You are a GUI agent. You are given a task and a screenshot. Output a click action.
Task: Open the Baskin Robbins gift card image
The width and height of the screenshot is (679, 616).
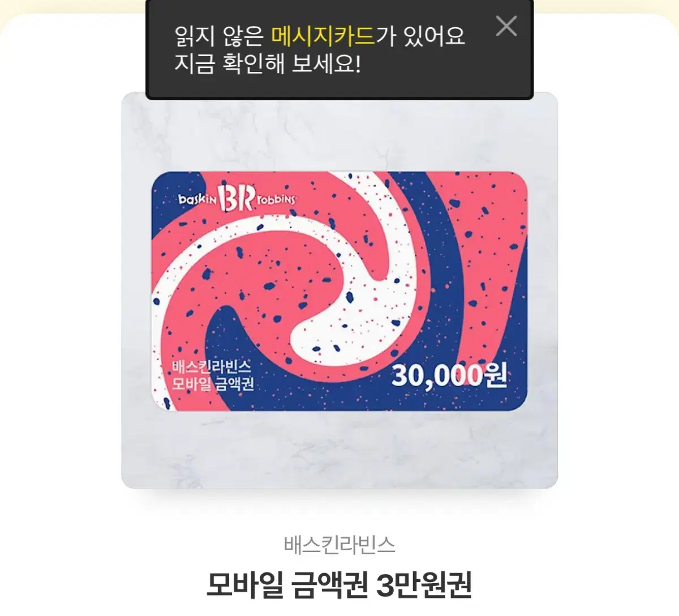click(x=339, y=291)
